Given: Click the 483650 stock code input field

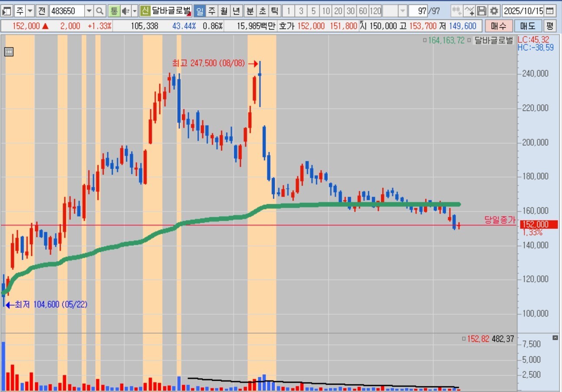Looking at the screenshot, I should pyautogui.click(x=67, y=11).
